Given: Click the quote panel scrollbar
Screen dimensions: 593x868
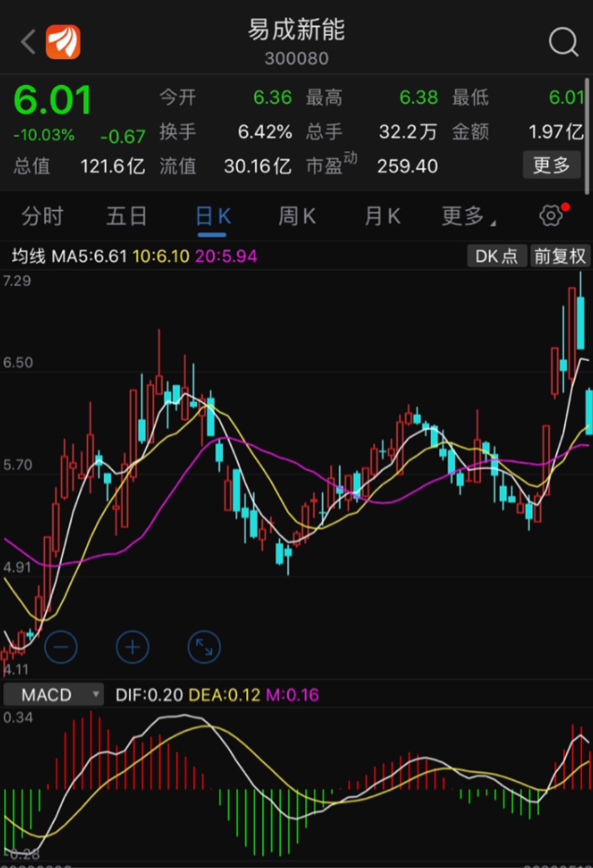Looking at the screenshot, I should point(587,136).
